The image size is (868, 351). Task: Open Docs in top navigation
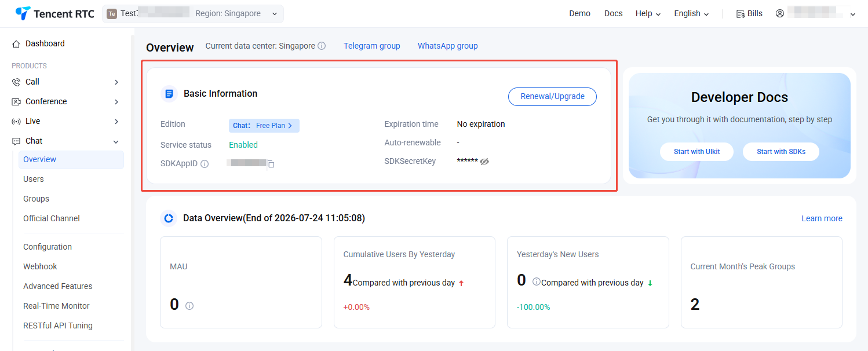pos(613,13)
